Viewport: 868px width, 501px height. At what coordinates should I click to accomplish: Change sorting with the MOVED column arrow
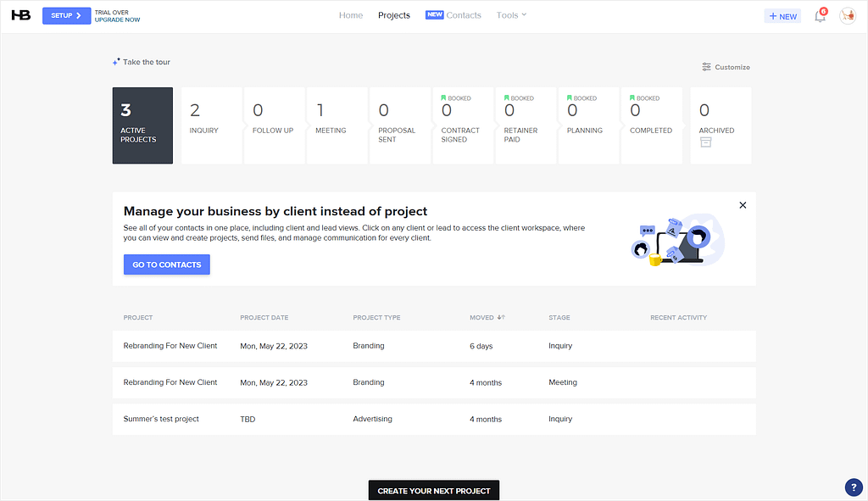click(x=501, y=317)
